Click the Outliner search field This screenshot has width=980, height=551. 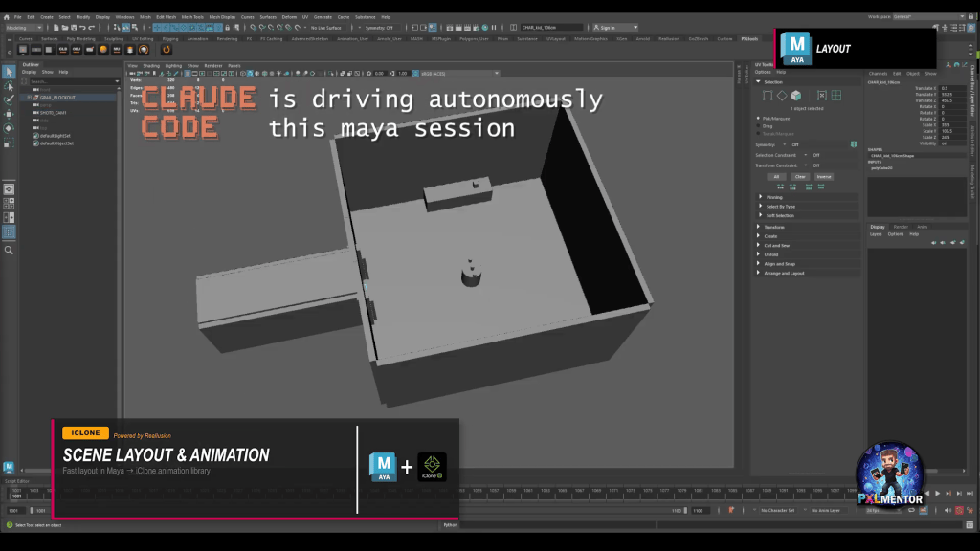[x=75, y=81]
